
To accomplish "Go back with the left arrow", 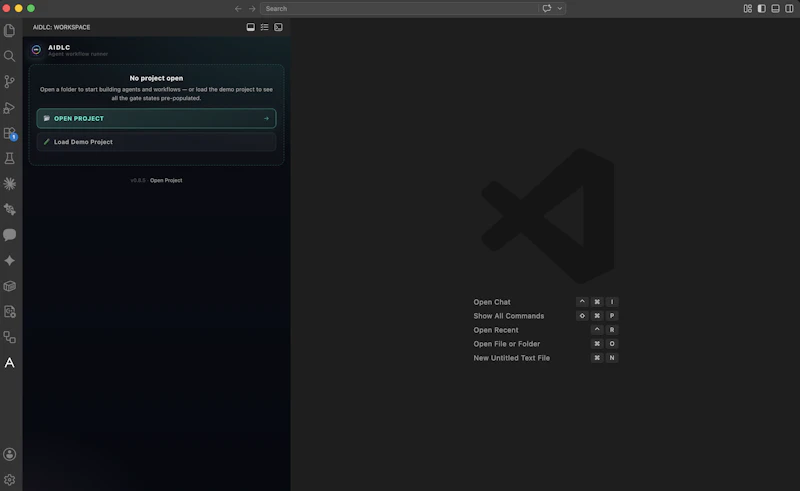I will pos(238,9).
